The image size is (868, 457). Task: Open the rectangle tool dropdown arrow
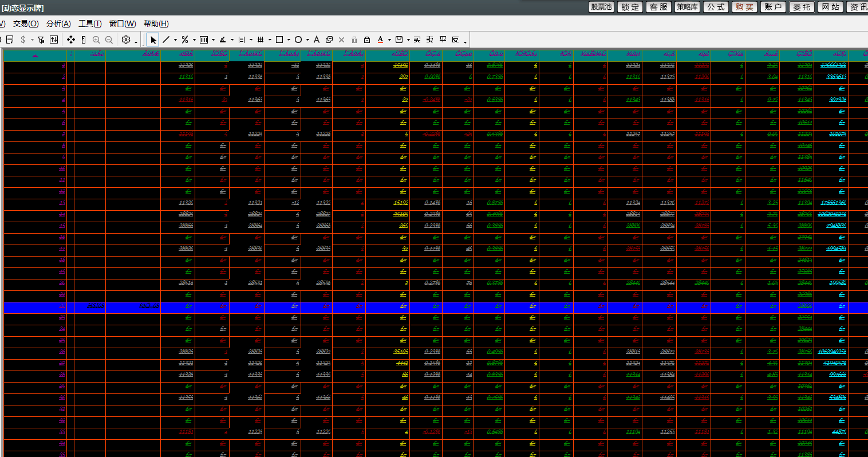pyautogui.click(x=289, y=40)
